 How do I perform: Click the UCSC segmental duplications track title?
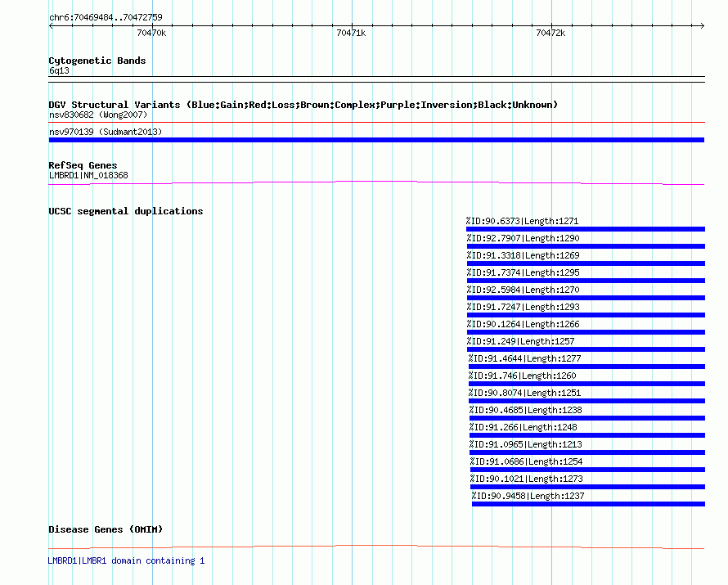point(126,211)
